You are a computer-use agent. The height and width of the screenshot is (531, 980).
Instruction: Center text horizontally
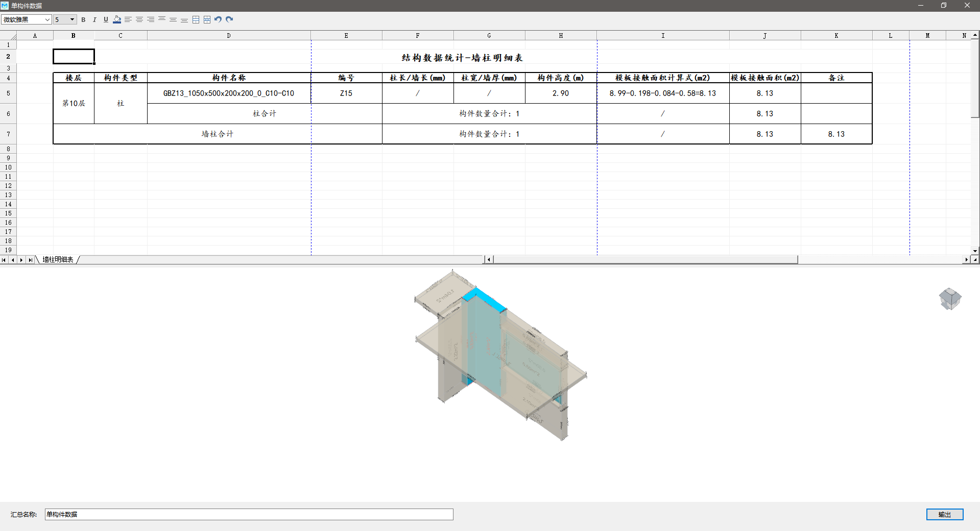[x=139, y=19]
